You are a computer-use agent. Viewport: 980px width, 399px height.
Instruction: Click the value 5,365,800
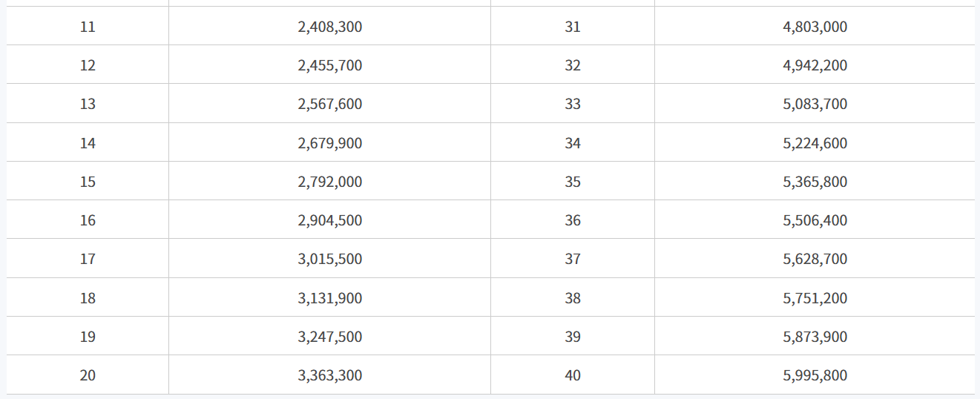pos(815,182)
